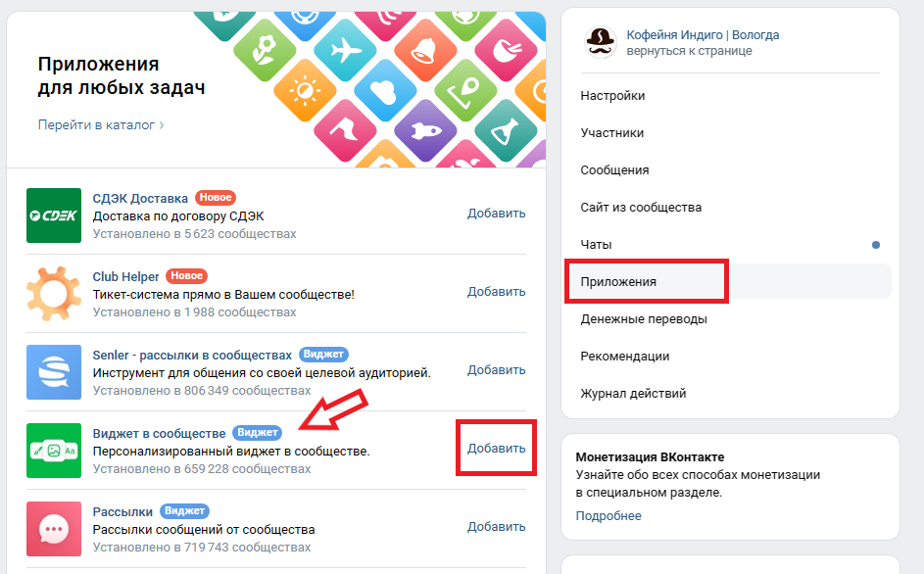Open Денежные переводы section

pos(644,319)
